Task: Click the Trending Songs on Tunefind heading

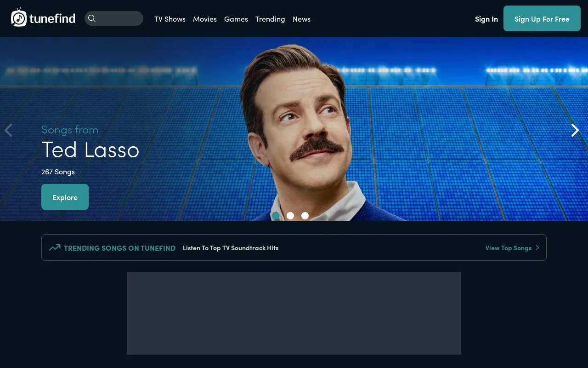Action: pos(119,248)
